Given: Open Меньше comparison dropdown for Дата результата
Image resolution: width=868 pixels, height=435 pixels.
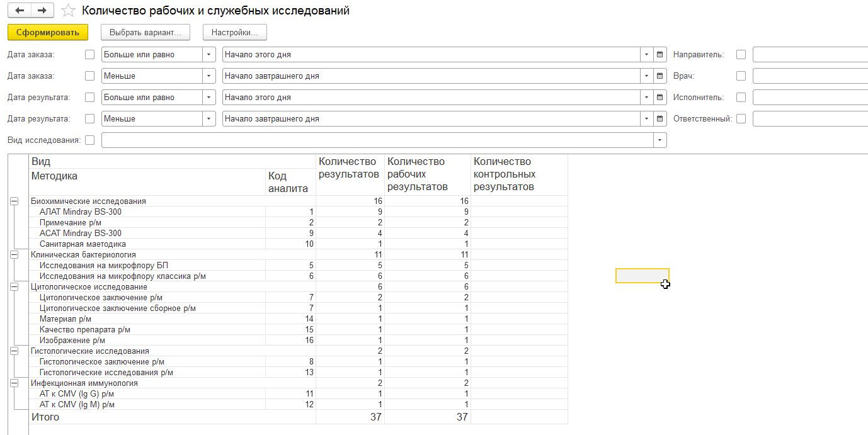Looking at the screenshot, I should pyautogui.click(x=209, y=119).
